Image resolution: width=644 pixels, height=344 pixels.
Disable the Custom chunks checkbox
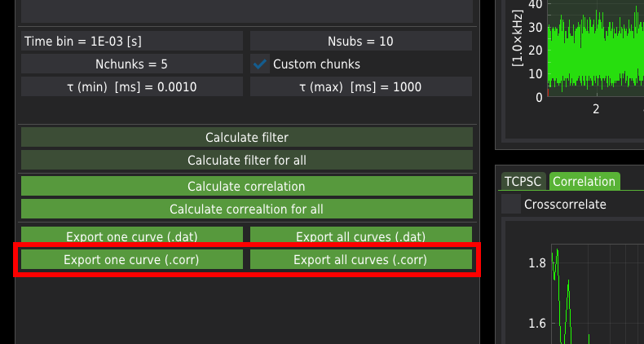(x=261, y=64)
